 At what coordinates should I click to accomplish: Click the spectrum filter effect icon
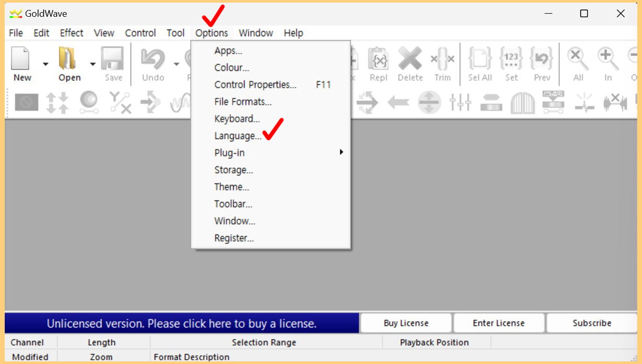click(553, 102)
